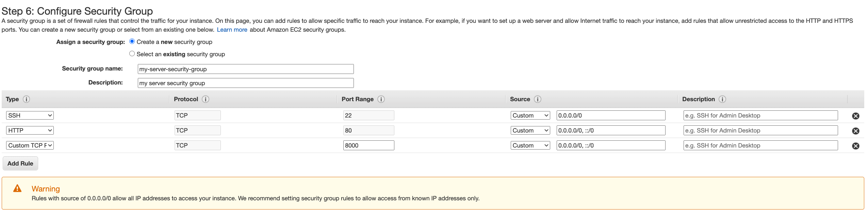The width and height of the screenshot is (868, 216).
Task: Open Source dropdown for the HTTP rule
Action: 530,130
